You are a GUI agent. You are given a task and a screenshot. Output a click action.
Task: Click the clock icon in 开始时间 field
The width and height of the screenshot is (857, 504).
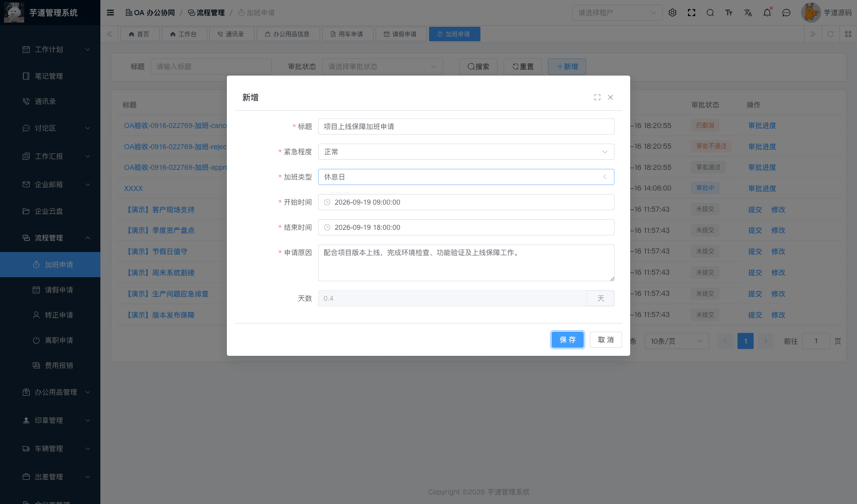click(x=327, y=202)
